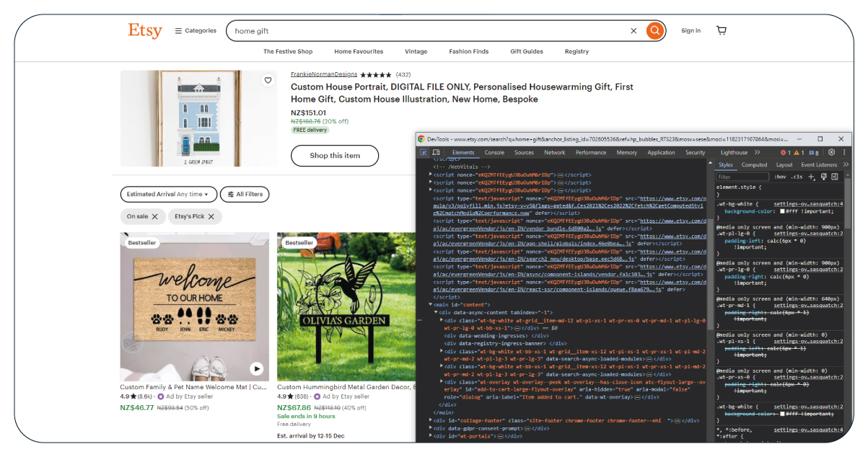This screenshot has height=457, width=868.
Task: Expand the div id="wt-portals" node
Action: click(x=431, y=436)
